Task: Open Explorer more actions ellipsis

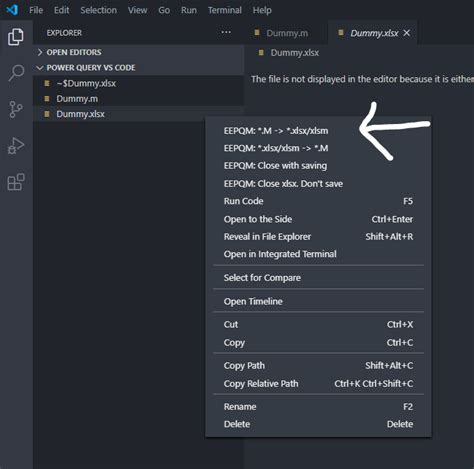Action: [226, 32]
